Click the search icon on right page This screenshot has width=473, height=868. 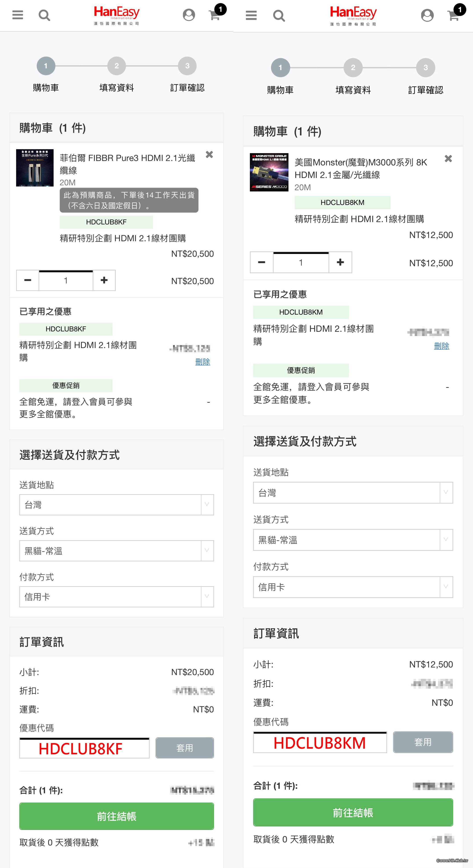coord(279,16)
